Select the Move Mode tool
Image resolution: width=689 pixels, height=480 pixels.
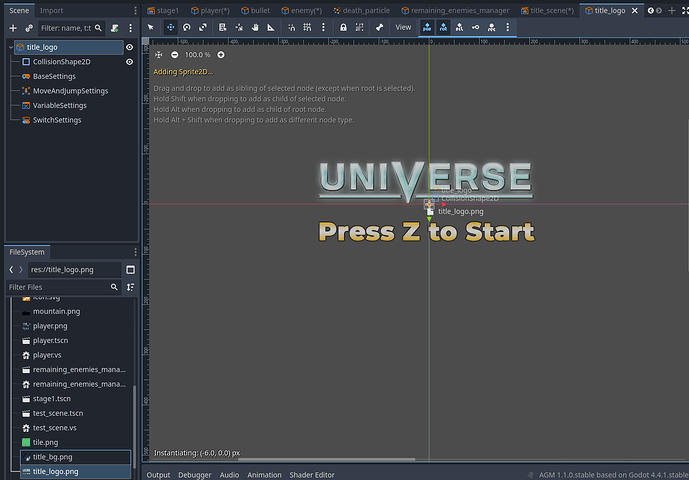(169, 28)
